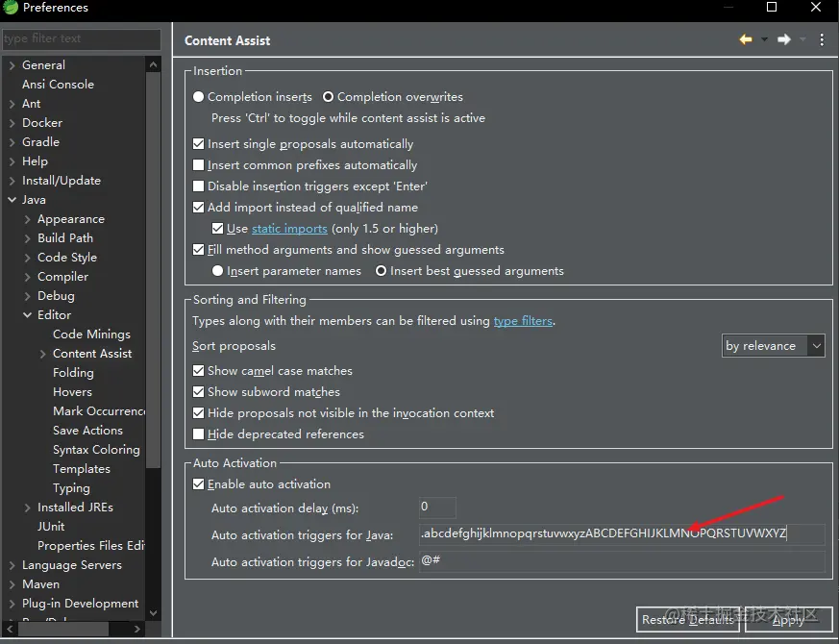
Task: Expand the Compiler node
Action: click(x=27, y=277)
